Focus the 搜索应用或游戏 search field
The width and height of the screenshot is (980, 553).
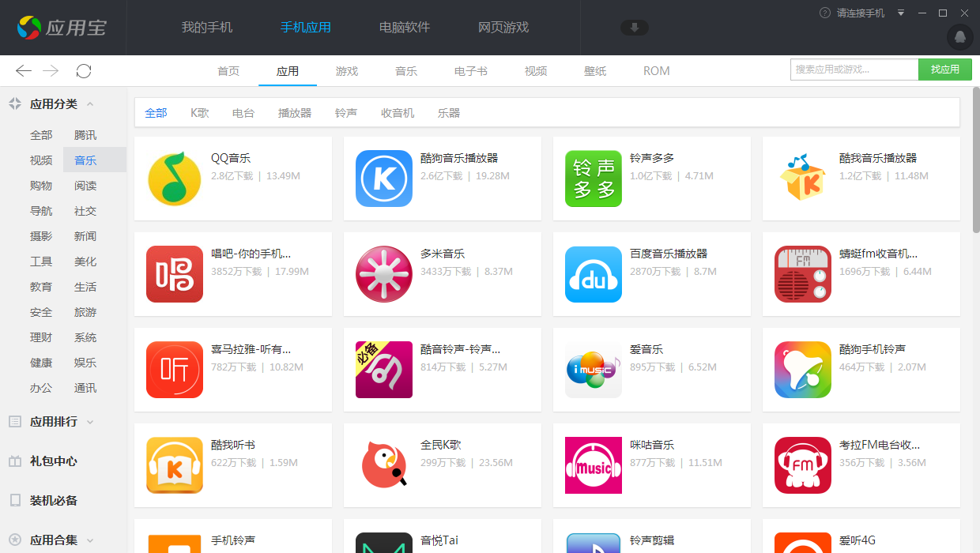tap(854, 70)
